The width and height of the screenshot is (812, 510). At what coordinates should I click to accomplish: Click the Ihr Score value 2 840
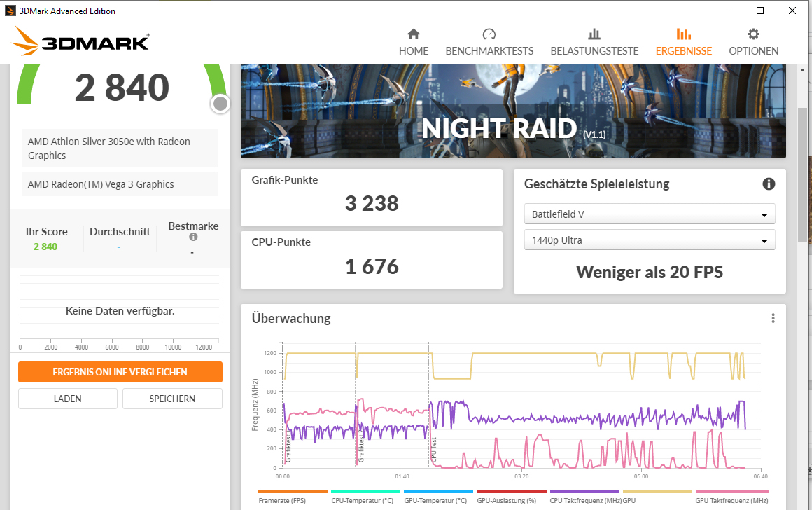[x=45, y=247]
